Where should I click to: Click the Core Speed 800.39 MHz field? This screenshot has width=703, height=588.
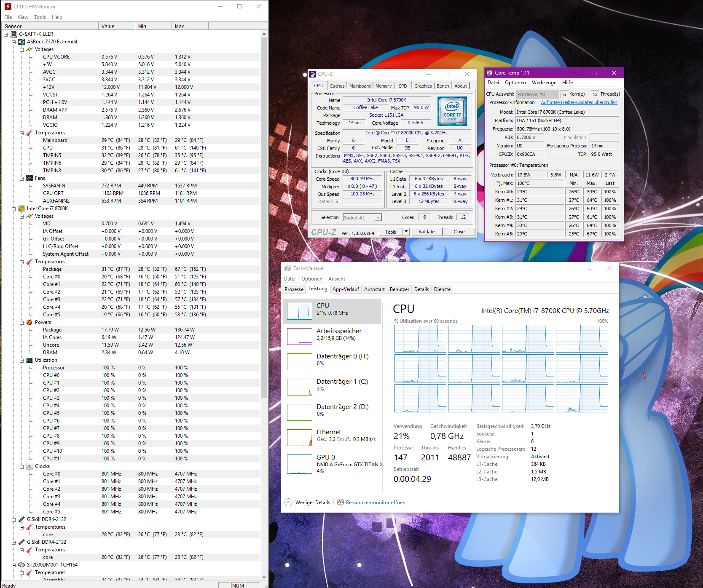click(x=362, y=179)
